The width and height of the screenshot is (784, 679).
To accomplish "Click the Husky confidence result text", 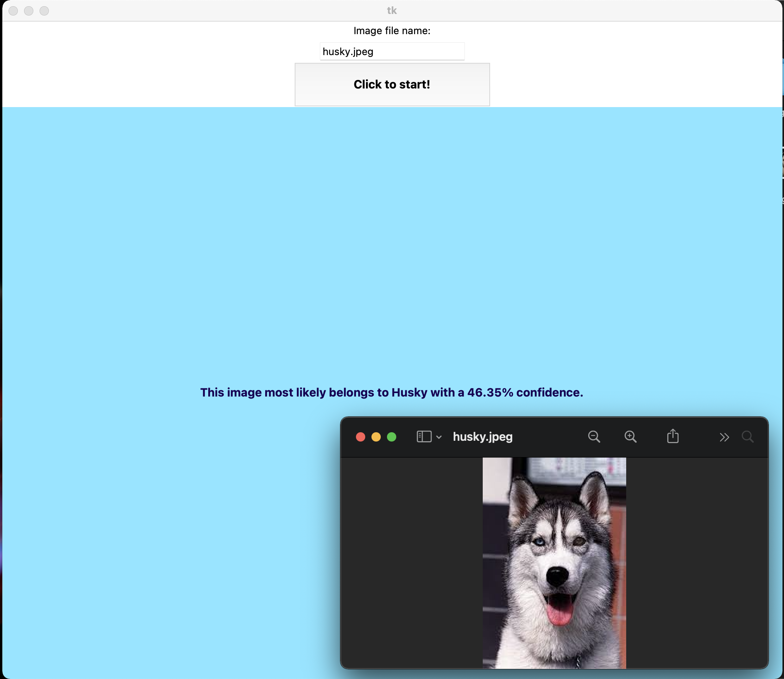I will pyautogui.click(x=392, y=393).
